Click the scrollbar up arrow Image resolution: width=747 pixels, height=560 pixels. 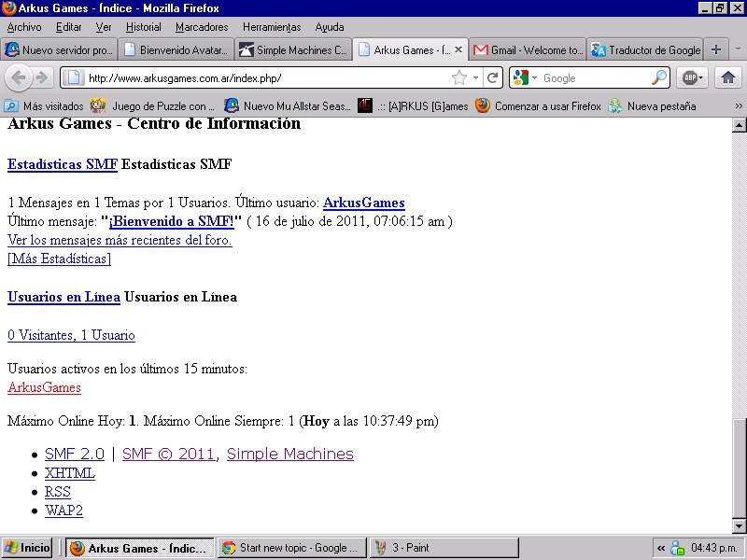click(739, 125)
